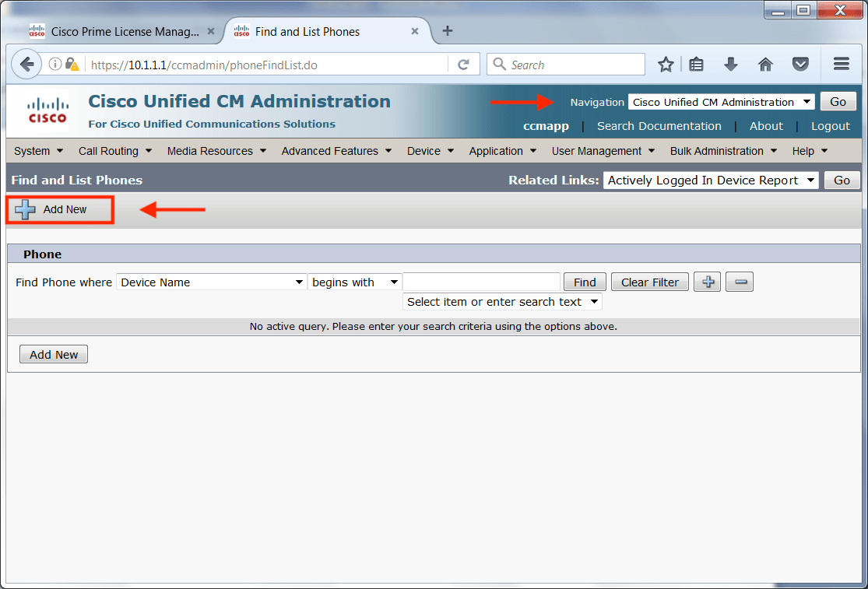Click 'For Cisco Unified Communications Solutions' subtitle
868x589 pixels.
tap(212, 124)
